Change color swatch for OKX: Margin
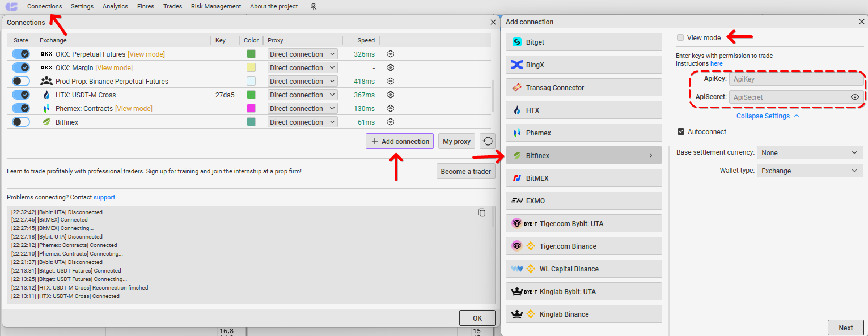 251,67
